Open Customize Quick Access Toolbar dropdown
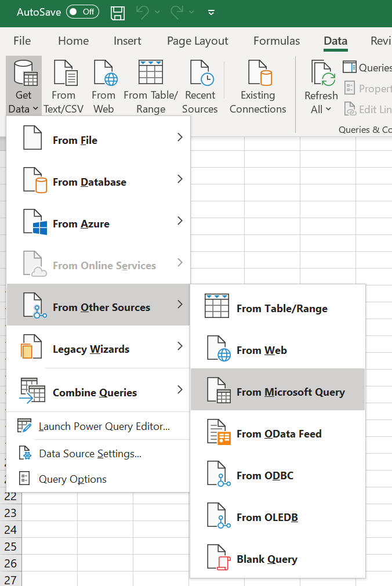392x586 pixels. pos(211,13)
